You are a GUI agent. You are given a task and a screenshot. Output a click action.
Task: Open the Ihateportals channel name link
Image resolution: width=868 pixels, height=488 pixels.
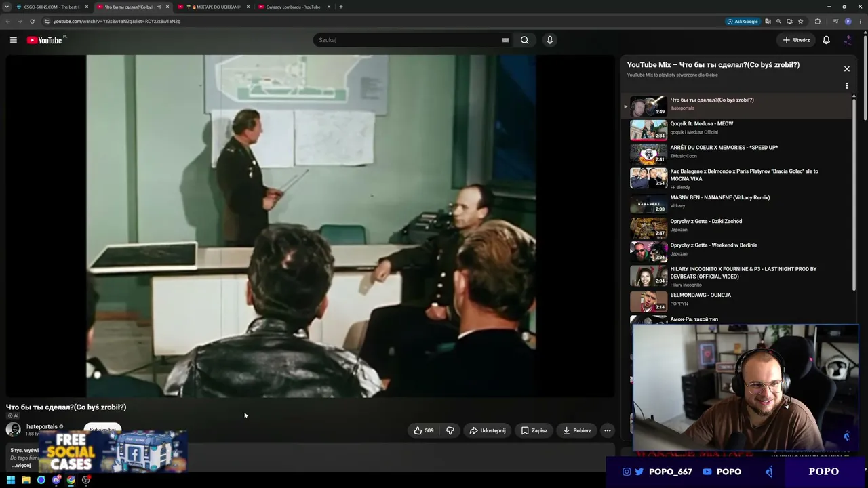pyautogui.click(x=41, y=426)
